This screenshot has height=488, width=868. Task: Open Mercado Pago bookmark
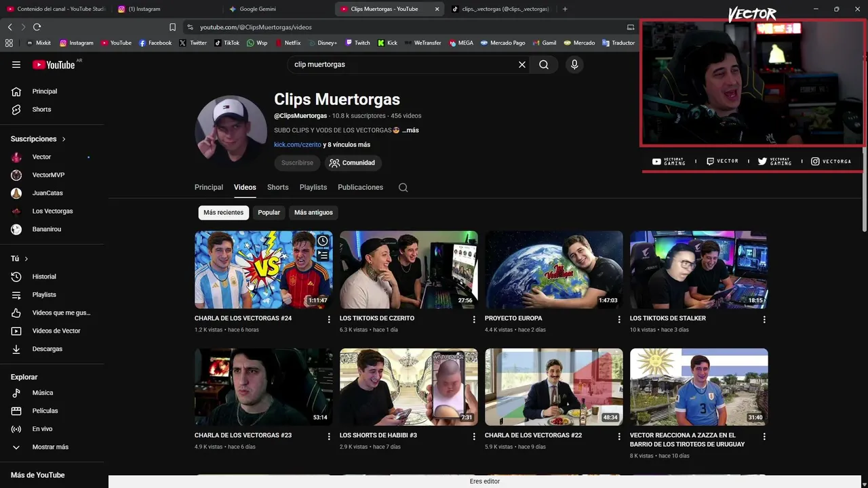point(502,43)
